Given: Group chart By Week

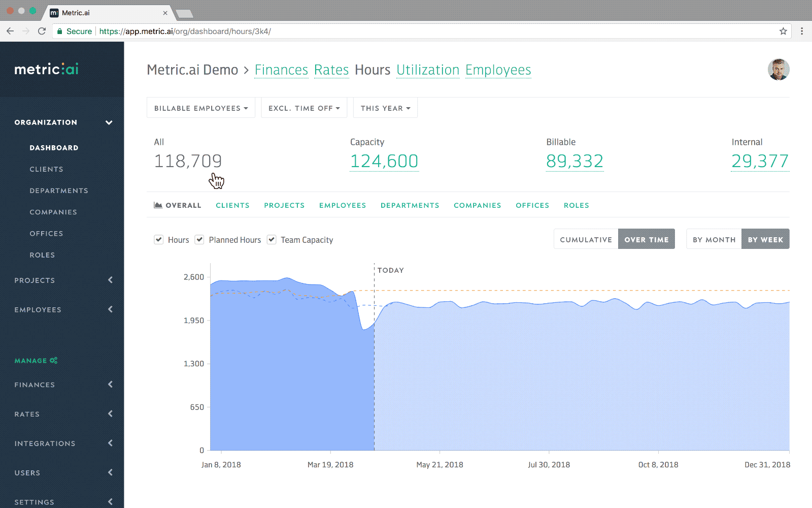Looking at the screenshot, I should 765,239.
